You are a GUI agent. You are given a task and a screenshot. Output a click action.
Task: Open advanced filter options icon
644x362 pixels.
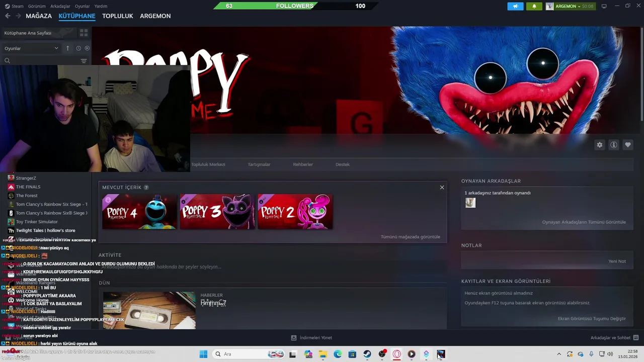(84, 61)
